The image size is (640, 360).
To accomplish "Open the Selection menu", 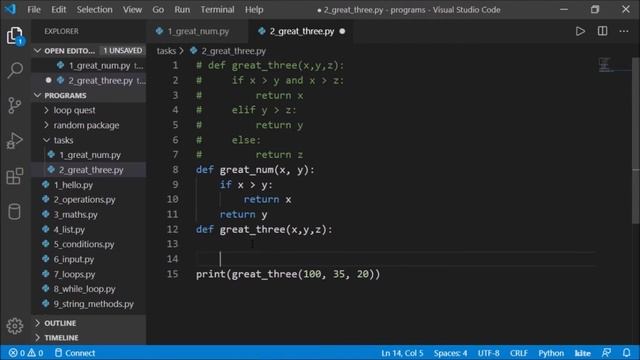I will (x=94, y=9).
